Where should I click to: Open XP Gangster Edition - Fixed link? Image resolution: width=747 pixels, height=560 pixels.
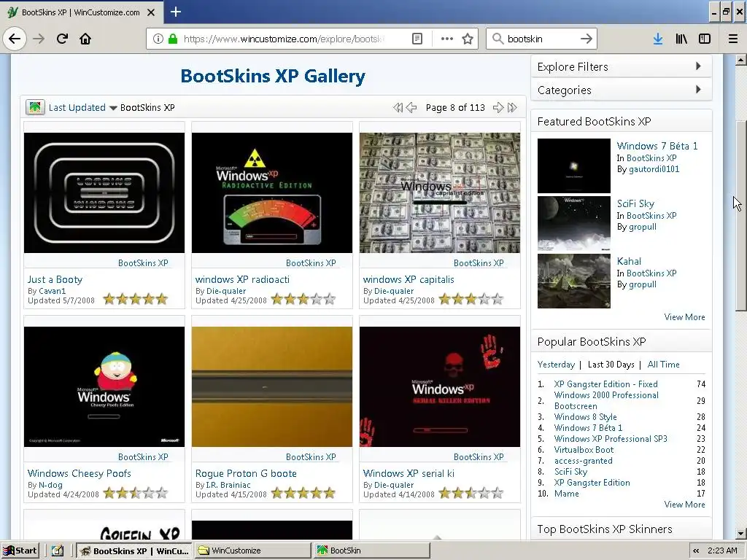click(606, 384)
